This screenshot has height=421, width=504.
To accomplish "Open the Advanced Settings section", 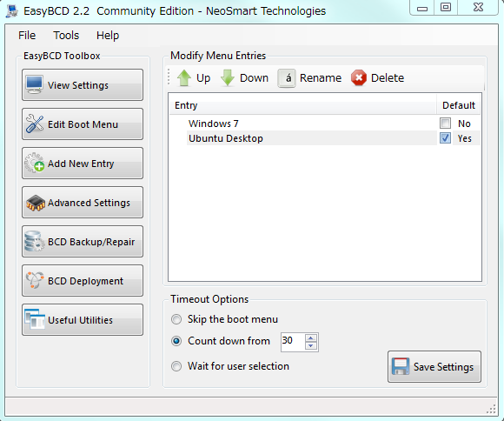I will pos(83,203).
